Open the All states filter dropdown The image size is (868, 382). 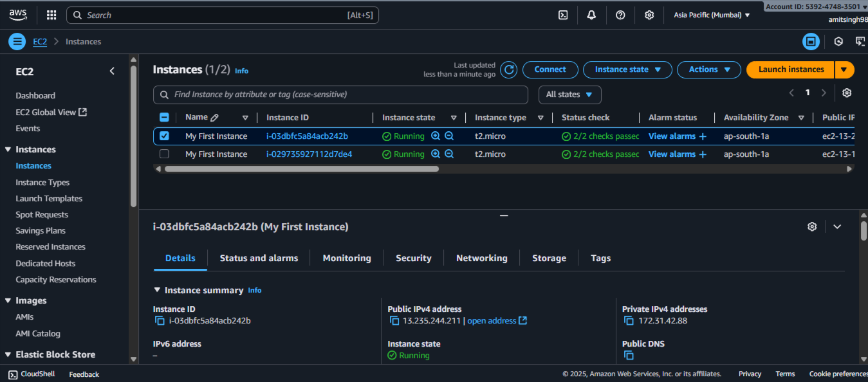pos(569,95)
